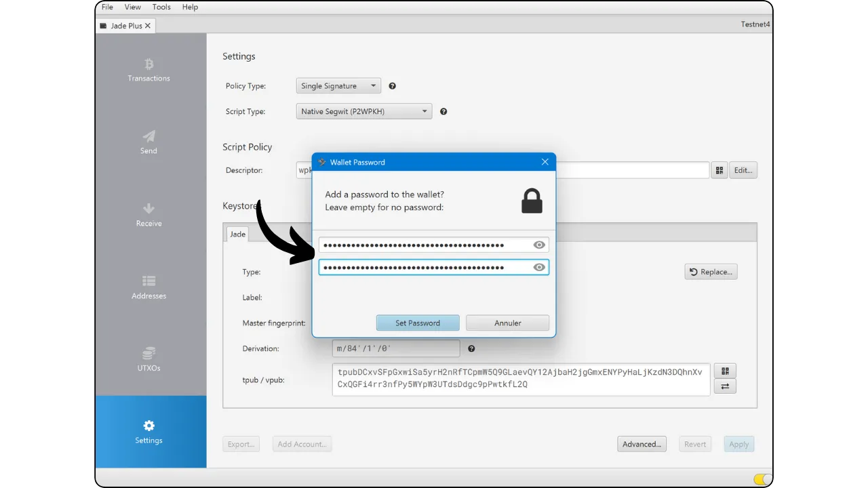868x488 pixels.
Task: Click the QR code icon beside the tpub field
Action: click(x=725, y=371)
